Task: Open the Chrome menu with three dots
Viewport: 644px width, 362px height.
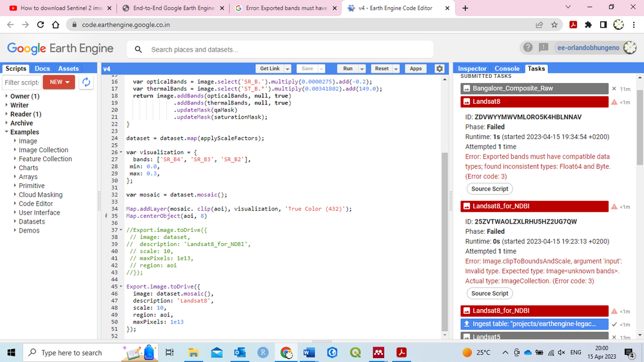Action: click(634, 24)
